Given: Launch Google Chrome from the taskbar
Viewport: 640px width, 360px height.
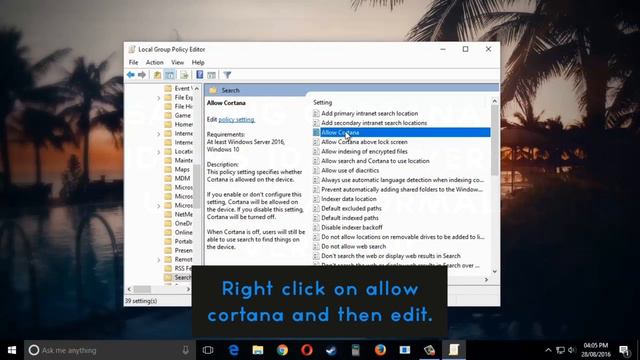Looking at the screenshot, I should coord(282,350).
